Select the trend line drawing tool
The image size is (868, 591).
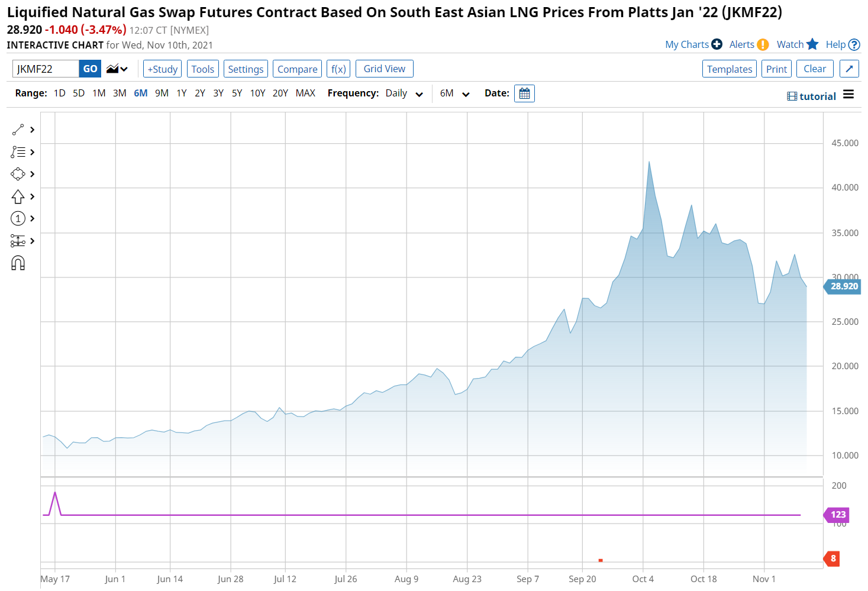(18, 130)
